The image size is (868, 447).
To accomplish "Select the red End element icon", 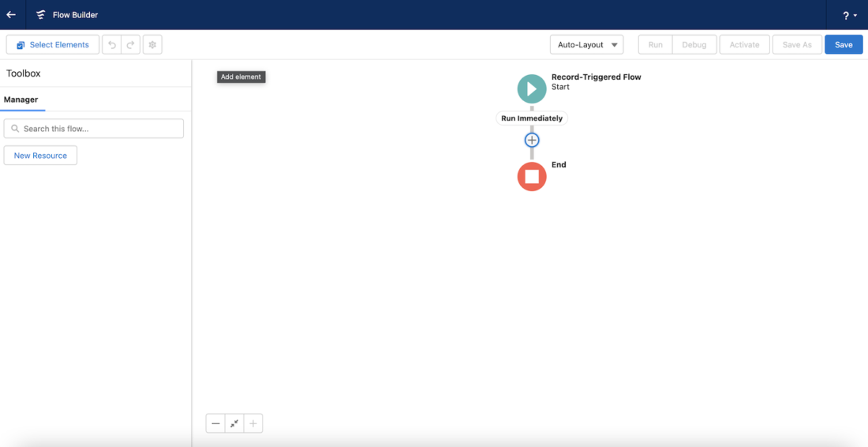I will pyautogui.click(x=532, y=177).
